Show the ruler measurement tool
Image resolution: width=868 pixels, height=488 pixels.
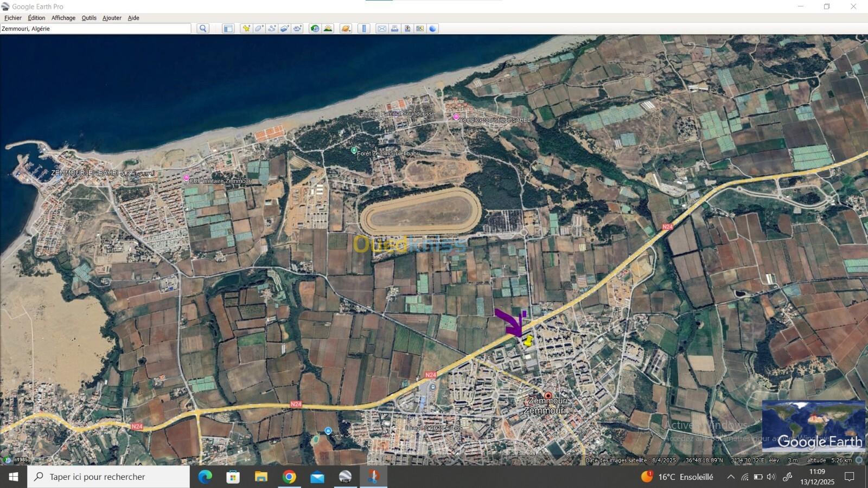click(364, 29)
